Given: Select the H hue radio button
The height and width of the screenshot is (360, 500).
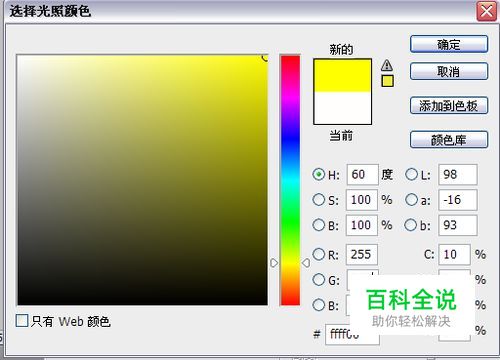Looking at the screenshot, I should 318,174.
